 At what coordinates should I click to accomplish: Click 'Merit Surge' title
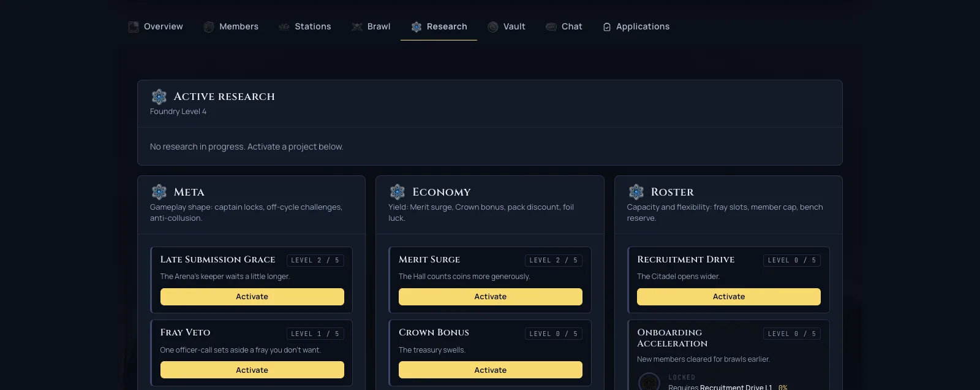pyautogui.click(x=429, y=259)
